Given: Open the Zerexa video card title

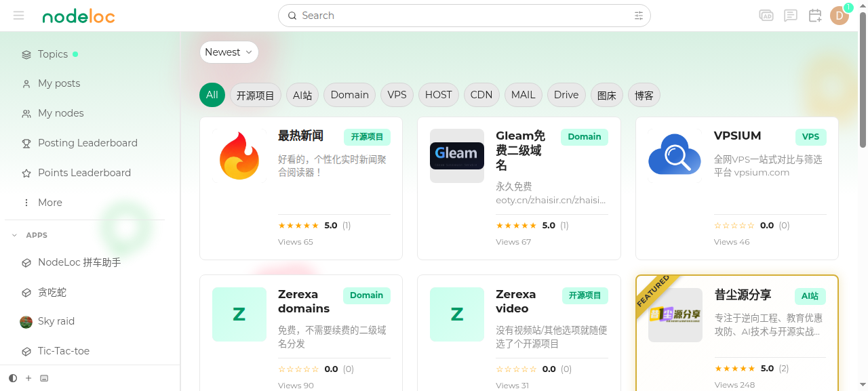Looking at the screenshot, I should pos(516,302).
